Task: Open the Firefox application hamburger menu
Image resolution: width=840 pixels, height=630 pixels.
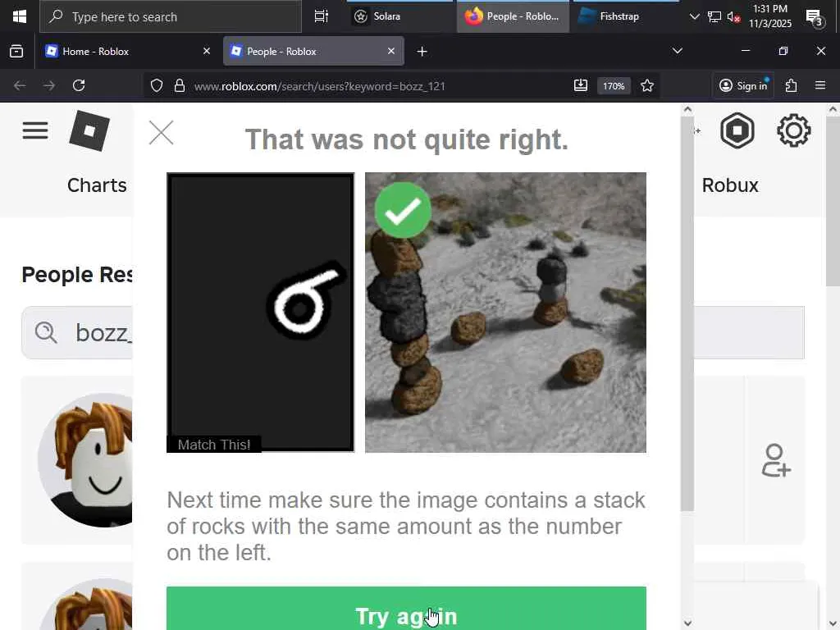Action: coord(820,85)
